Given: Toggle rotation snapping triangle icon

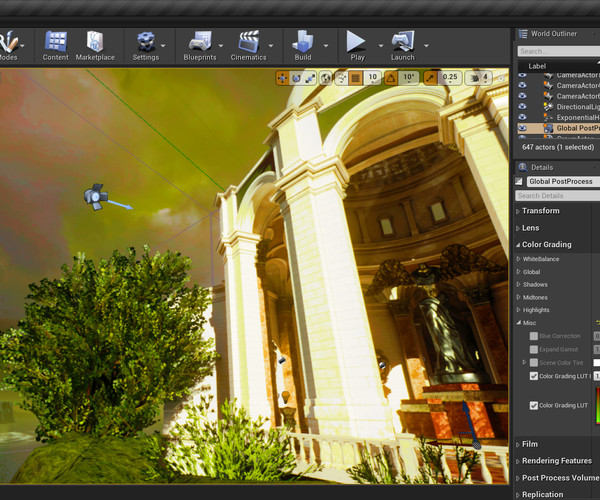Looking at the screenshot, I should coord(391,78).
